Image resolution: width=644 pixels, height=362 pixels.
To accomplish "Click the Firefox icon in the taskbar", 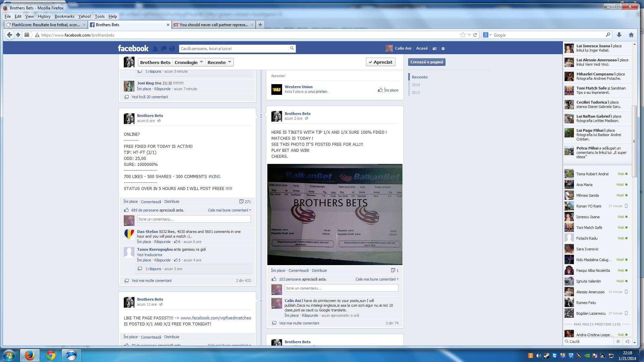I will (30, 355).
